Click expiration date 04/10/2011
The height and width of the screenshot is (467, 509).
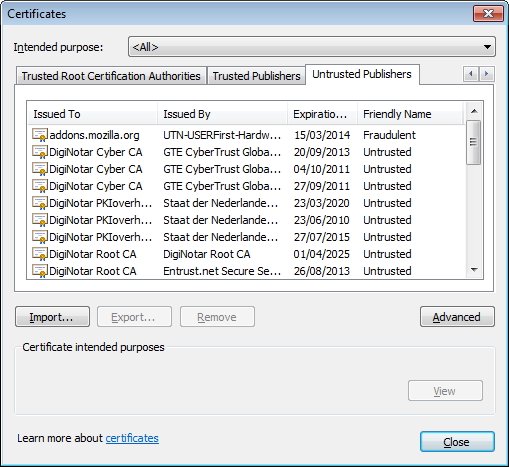(x=322, y=169)
